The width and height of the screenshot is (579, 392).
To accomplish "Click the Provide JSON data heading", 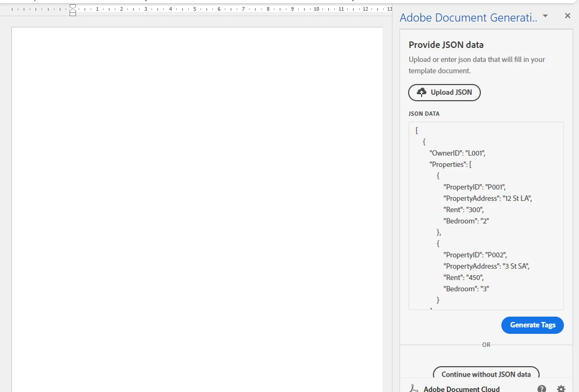I will coord(446,45).
